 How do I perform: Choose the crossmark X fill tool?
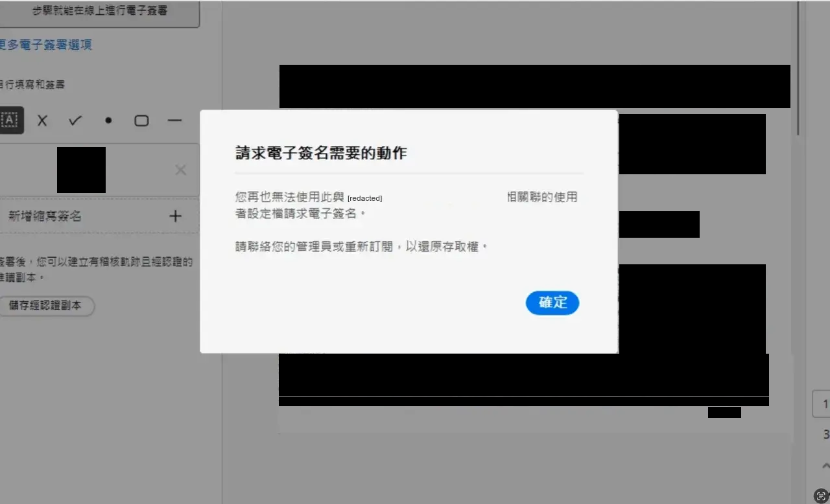pos(42,120)
